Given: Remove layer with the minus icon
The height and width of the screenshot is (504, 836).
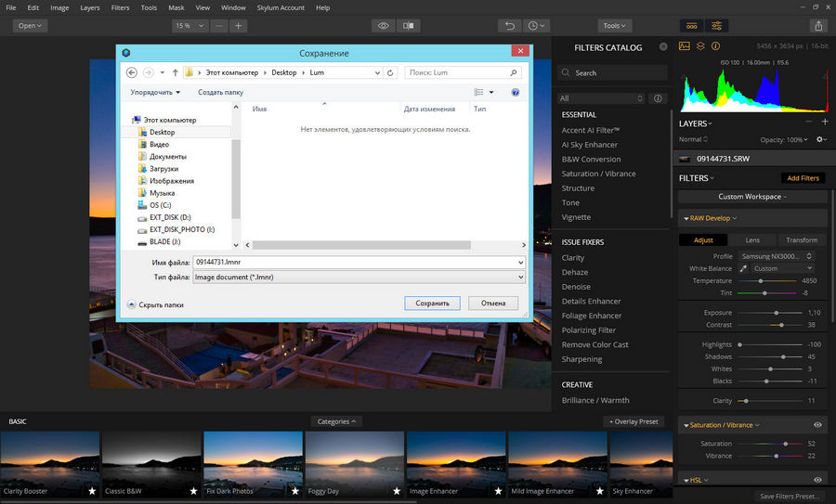Looking at the screenshot, I should point(809,122).
